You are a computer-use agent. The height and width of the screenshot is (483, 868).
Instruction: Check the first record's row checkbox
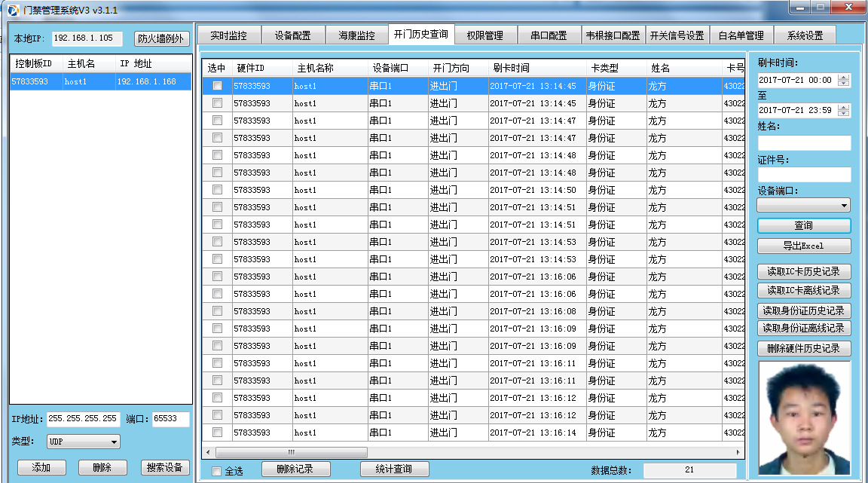[x=216, y=85]
